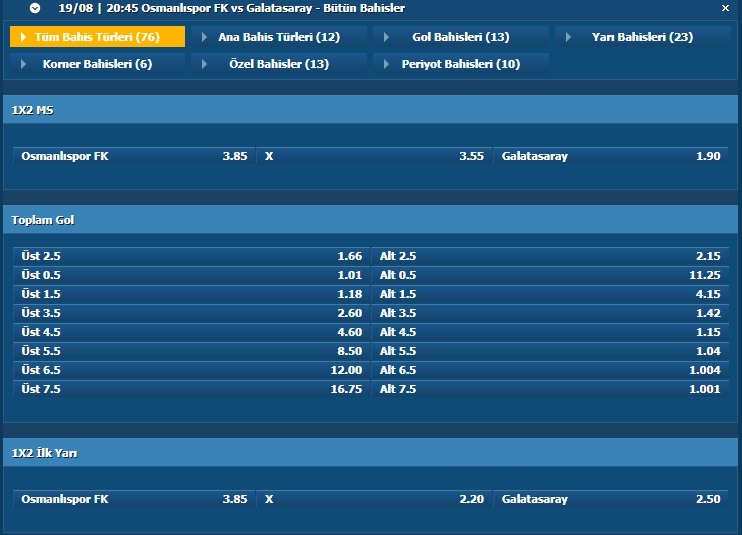Screen dimensions: 742x535
Task: Choose Alt 5.5 at 1.04
Action: click(550, 351)
